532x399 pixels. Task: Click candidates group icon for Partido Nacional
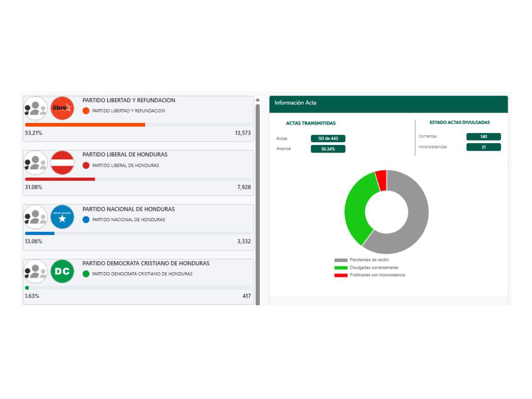point(35,217)
